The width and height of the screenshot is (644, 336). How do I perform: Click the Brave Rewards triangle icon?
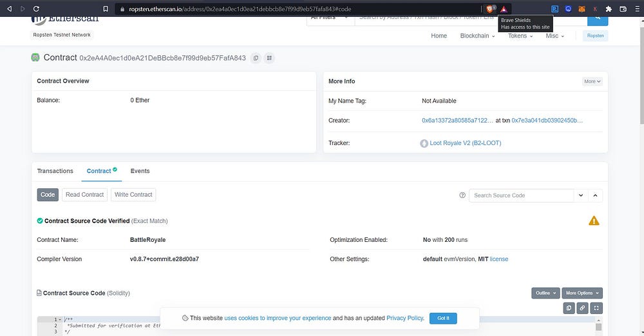tap(504, 8)
